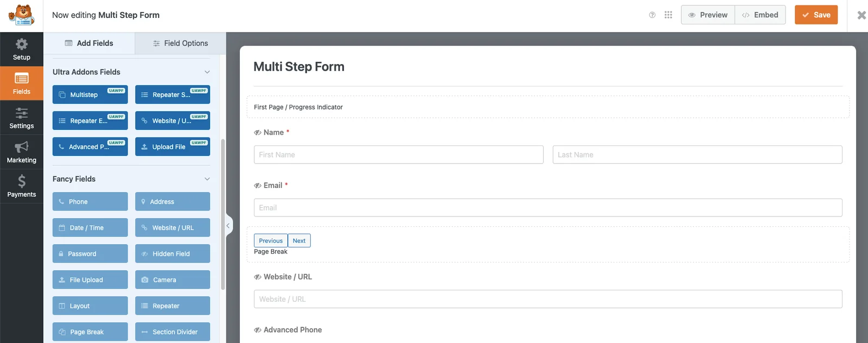The width and height of the screenshot is (868, 343).
Task: Click the field panel vertical scrollbar
Action: [x=222, y=214]
